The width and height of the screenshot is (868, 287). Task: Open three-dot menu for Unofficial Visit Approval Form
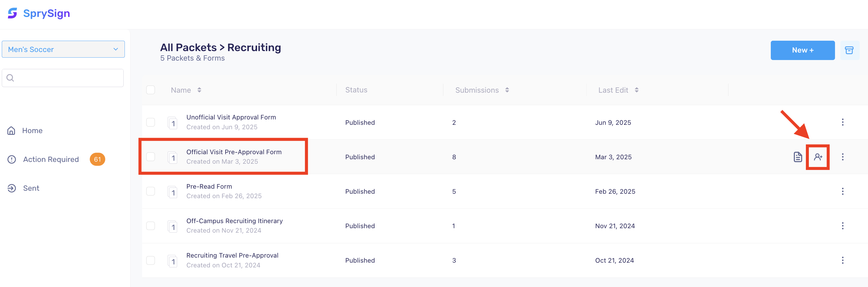(842, 122)
